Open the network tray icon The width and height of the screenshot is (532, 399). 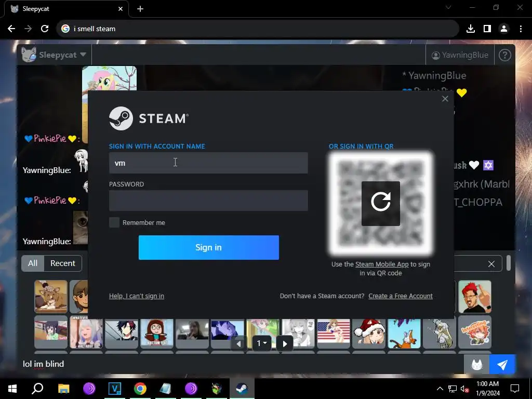pos(453,389)
